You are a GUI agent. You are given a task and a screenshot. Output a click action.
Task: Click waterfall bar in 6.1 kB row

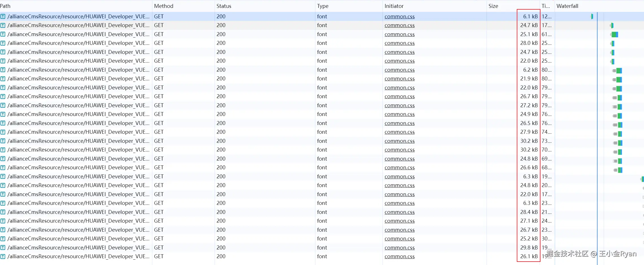[x=592, y=16]
